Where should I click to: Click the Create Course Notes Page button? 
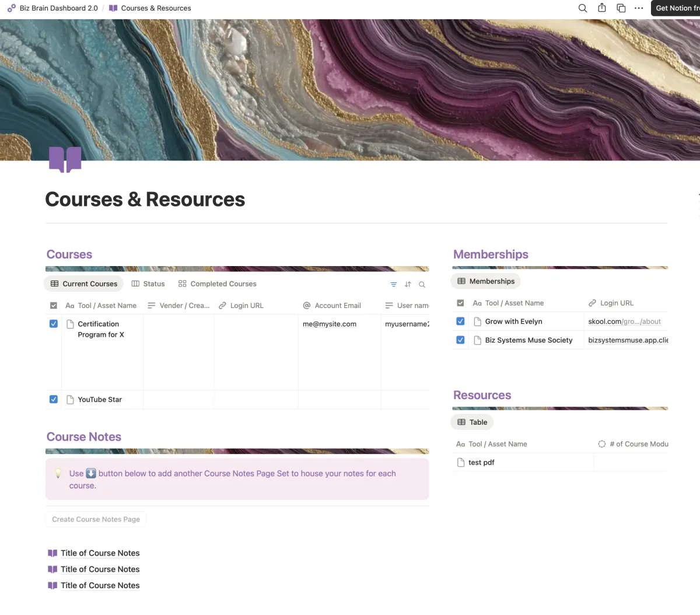[96, 519]
